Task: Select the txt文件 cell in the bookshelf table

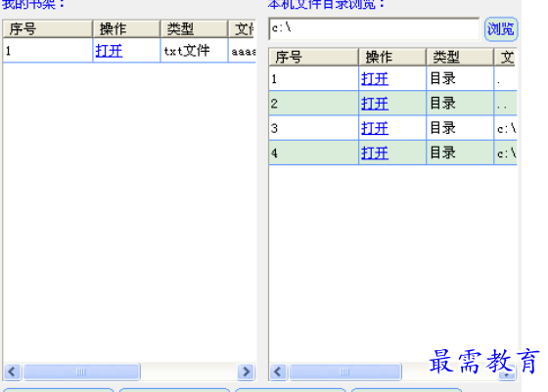Action: click(195, 51)
